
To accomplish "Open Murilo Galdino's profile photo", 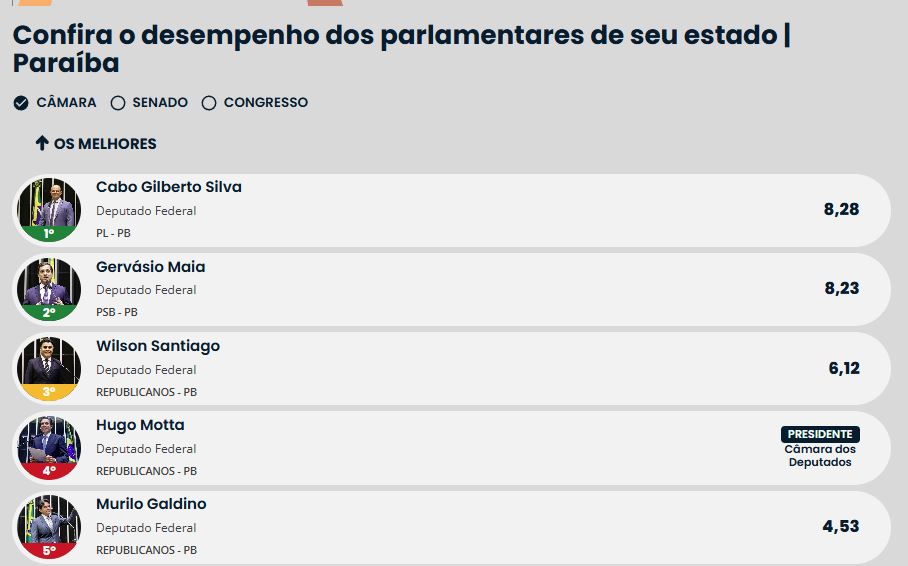I will [48, 526].
